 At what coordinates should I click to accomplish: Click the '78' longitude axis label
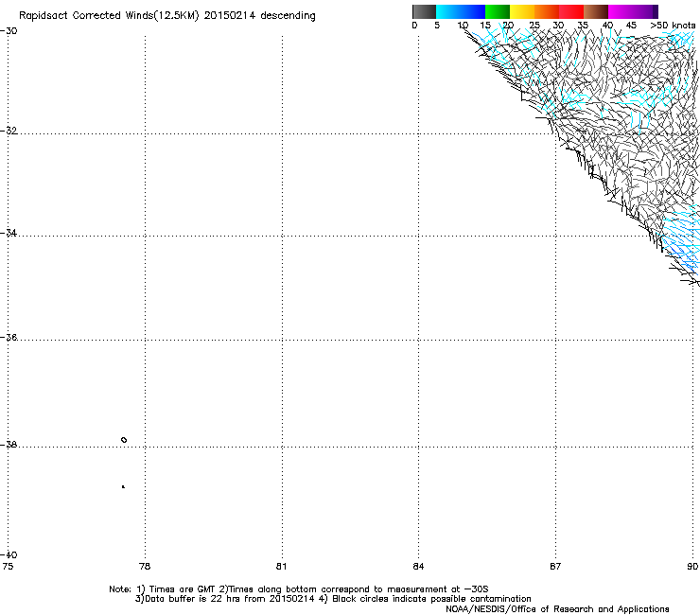pyautogui.click(x=145, y=567)
